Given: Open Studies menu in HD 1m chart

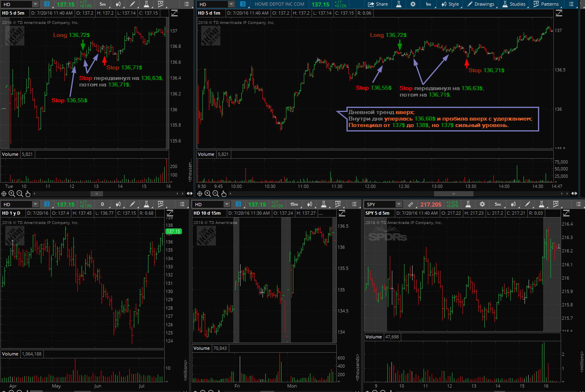Looking at the screenshot, I should point(514,4).
